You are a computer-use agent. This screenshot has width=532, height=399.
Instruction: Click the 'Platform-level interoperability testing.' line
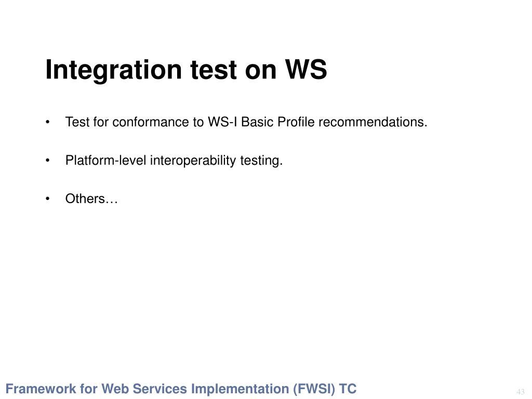(174, 161)
